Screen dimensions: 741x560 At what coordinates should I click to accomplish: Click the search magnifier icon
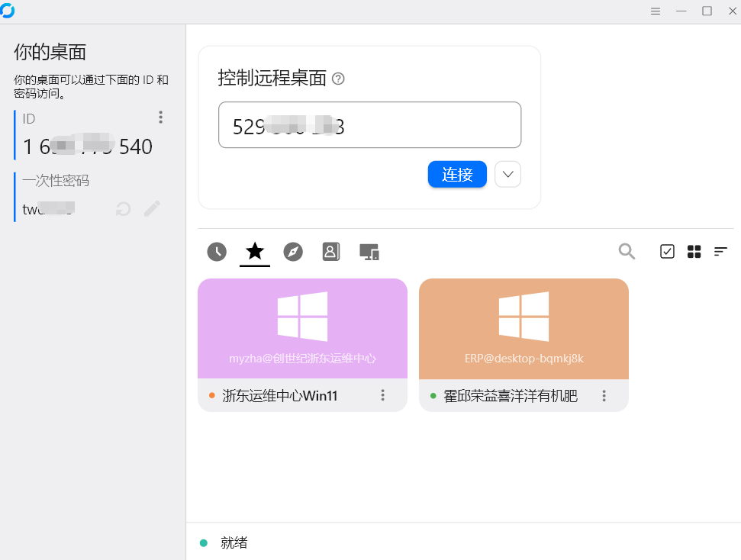click(626, 252)
